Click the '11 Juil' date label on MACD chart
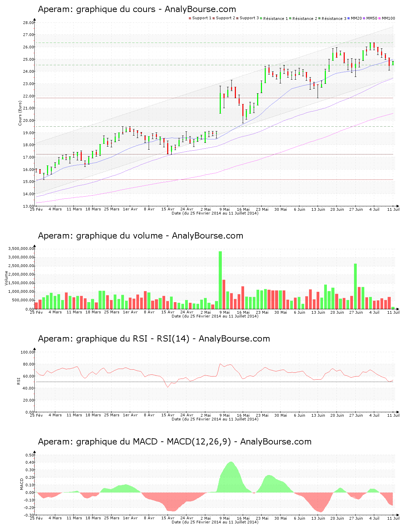 click(x=393, y=518)
